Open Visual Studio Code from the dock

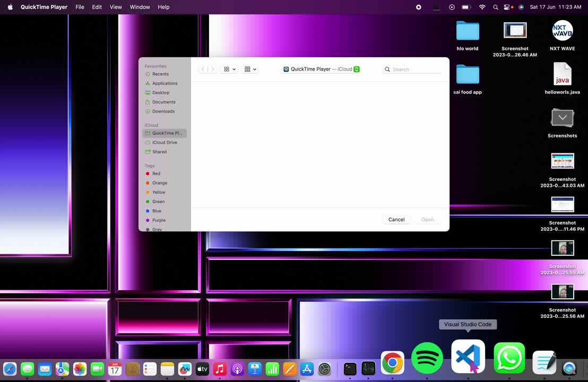point(468,357)
